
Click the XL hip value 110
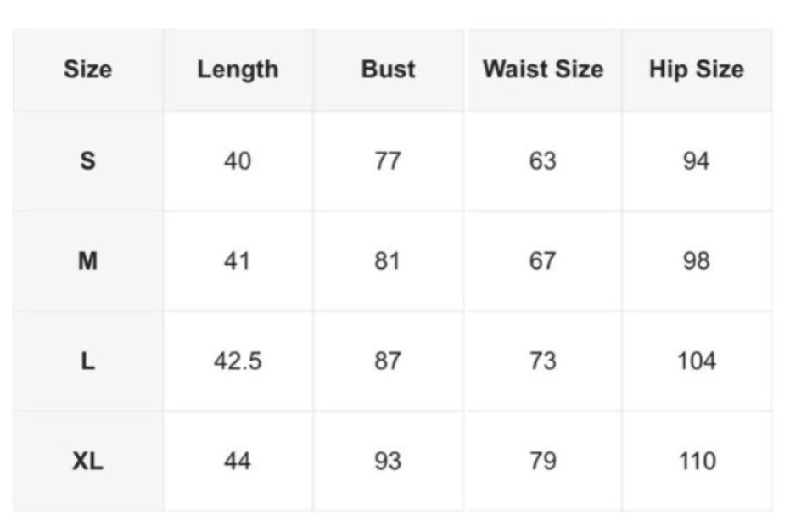tap(697, 462)
